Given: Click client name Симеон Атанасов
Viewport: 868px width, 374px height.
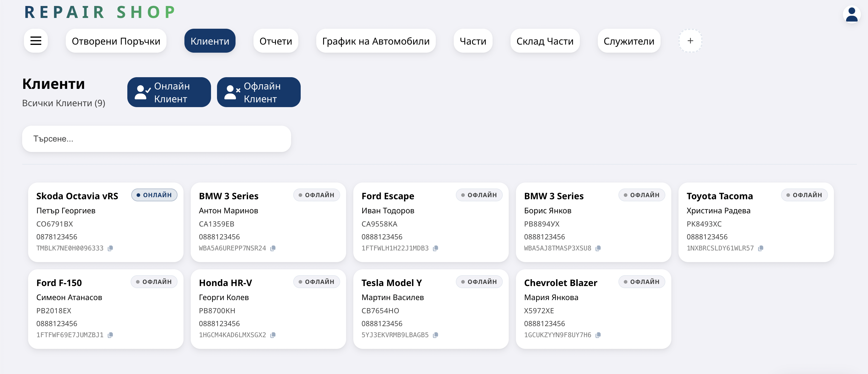Looking at the screenshot, I should pyautogui.click(x=69, y=297).
